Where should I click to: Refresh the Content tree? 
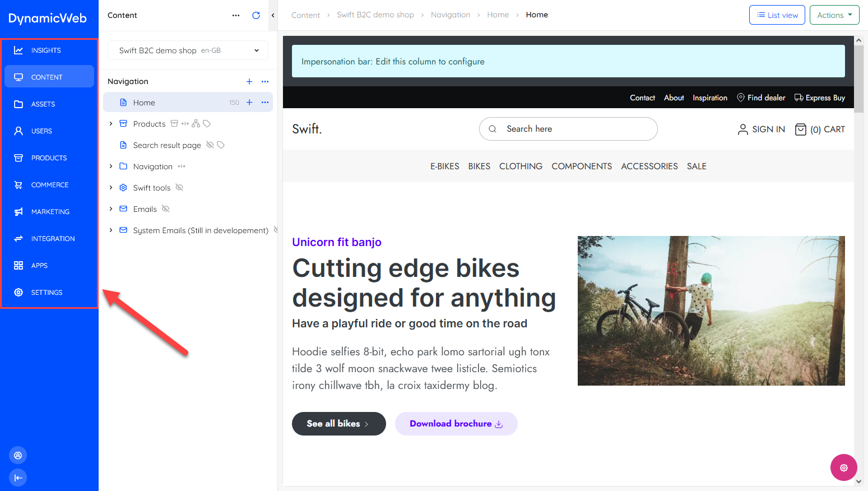click(x=256, y=15)
